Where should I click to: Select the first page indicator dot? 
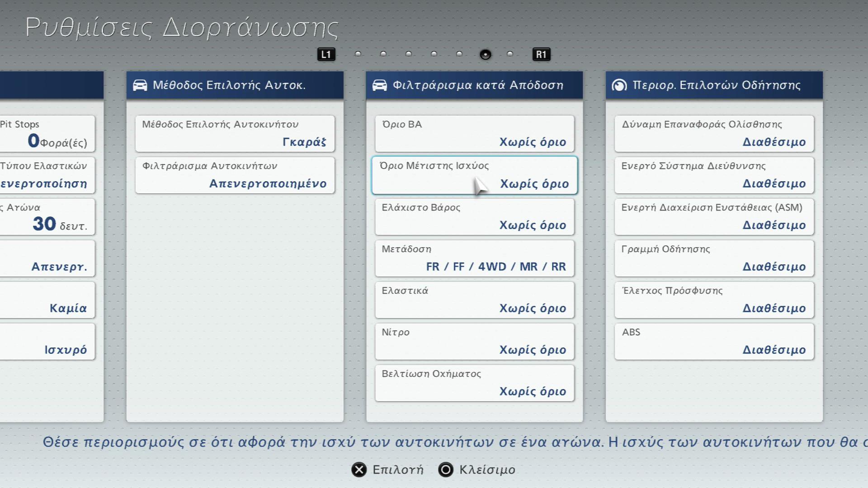coord(358,54)
